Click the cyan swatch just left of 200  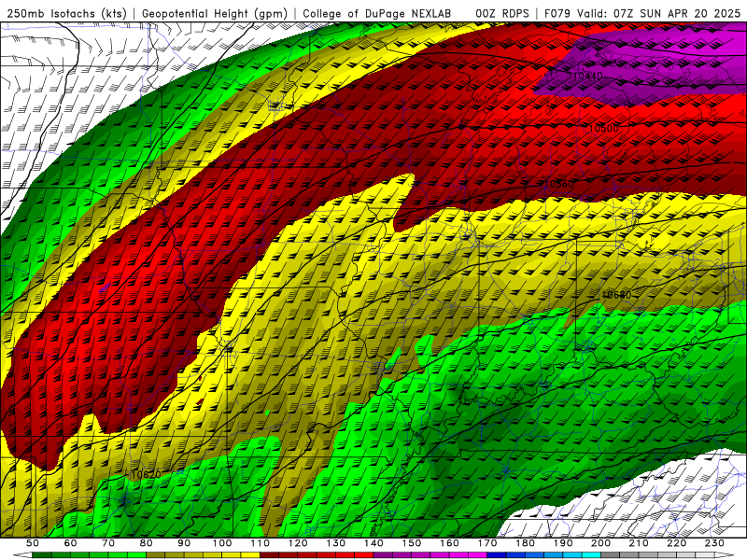(591, 555)
